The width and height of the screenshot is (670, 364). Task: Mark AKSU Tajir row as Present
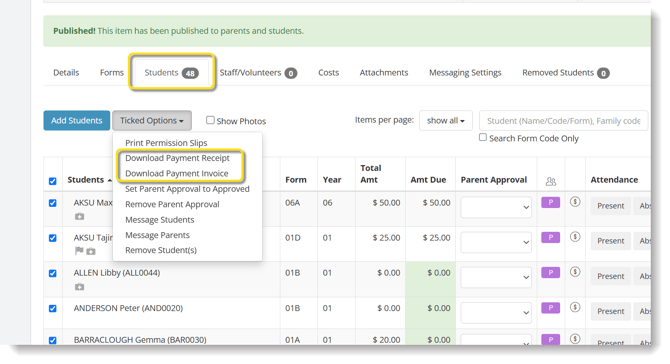coord(611,241)
